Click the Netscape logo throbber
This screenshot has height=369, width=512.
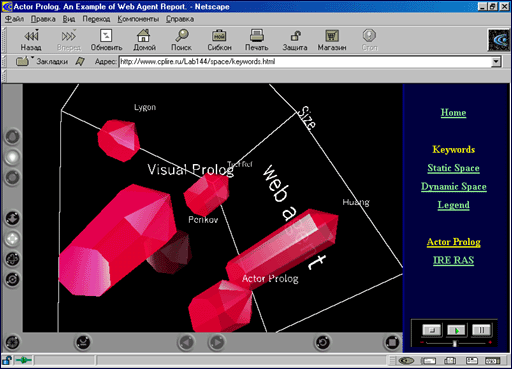coord(499,40)
